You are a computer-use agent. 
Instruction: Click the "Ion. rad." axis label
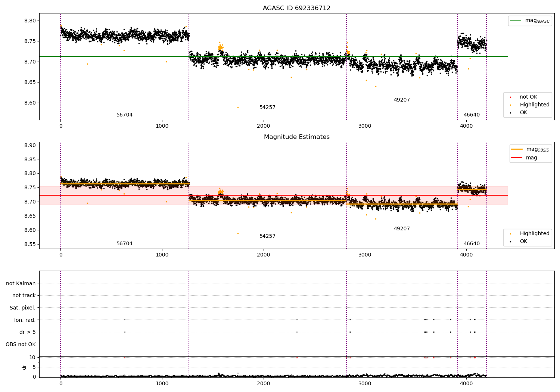[x=25, y=320]
